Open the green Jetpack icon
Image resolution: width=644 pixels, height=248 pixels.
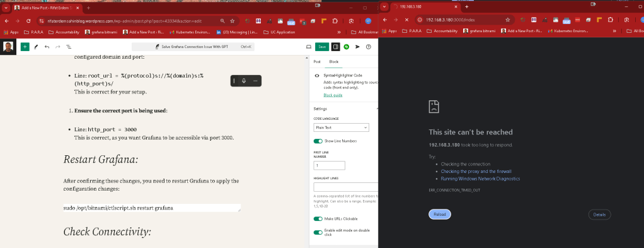[347, 47]
